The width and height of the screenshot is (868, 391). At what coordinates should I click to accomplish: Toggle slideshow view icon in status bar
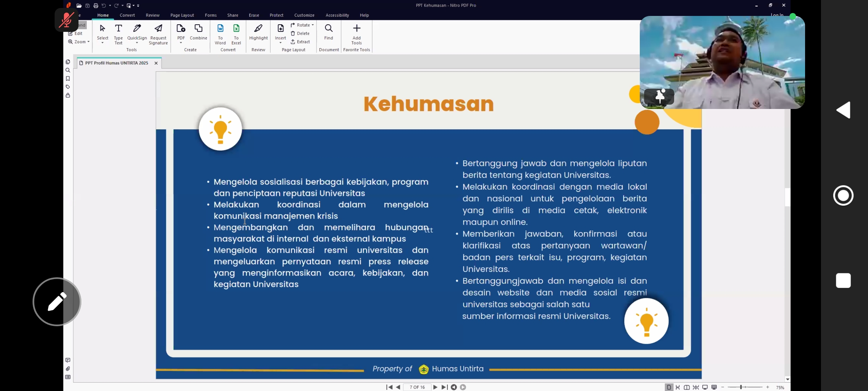714,387
